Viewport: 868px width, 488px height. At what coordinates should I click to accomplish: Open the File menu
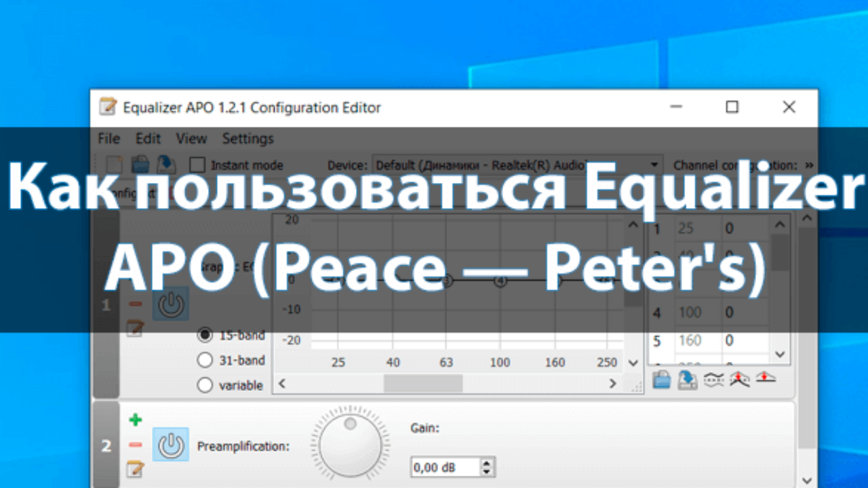[x=108, y=138]
